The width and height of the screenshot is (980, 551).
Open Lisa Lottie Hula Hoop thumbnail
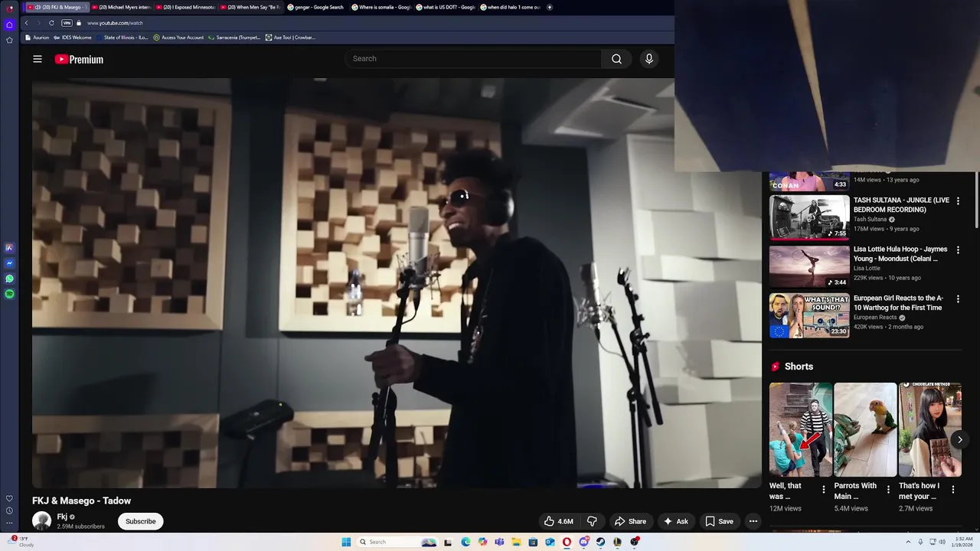click(x=809, y=266)
